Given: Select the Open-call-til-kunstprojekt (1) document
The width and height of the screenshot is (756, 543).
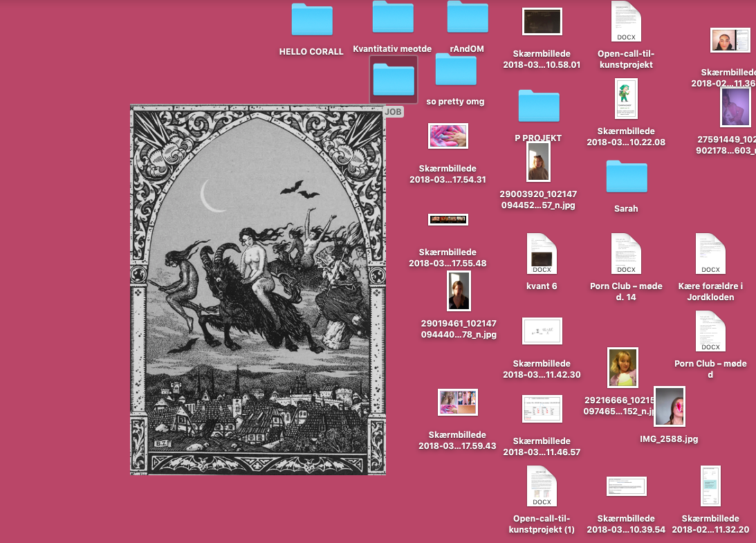Looking at the screenshot, I should coord(541,486).
